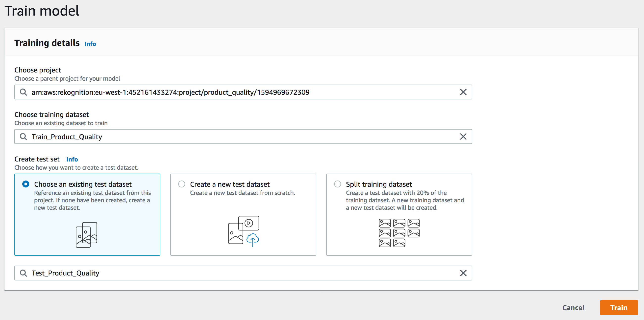Click the upload cloud illustration icon
Image resolution: width=644 pixels, height=320 pixels.
252,239
